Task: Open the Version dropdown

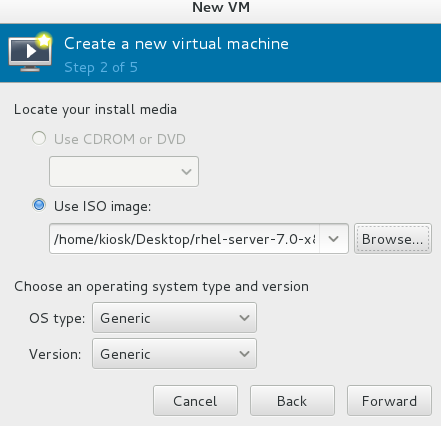Action: click(x=174, y=354)
